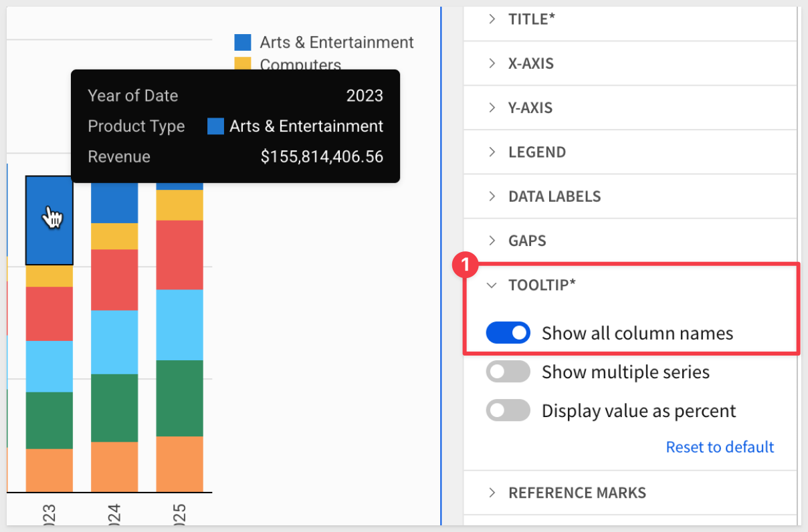808x532 pixels.
Task: Click the light blue segment of 2024 bar
Action: [x=114, y=342]
